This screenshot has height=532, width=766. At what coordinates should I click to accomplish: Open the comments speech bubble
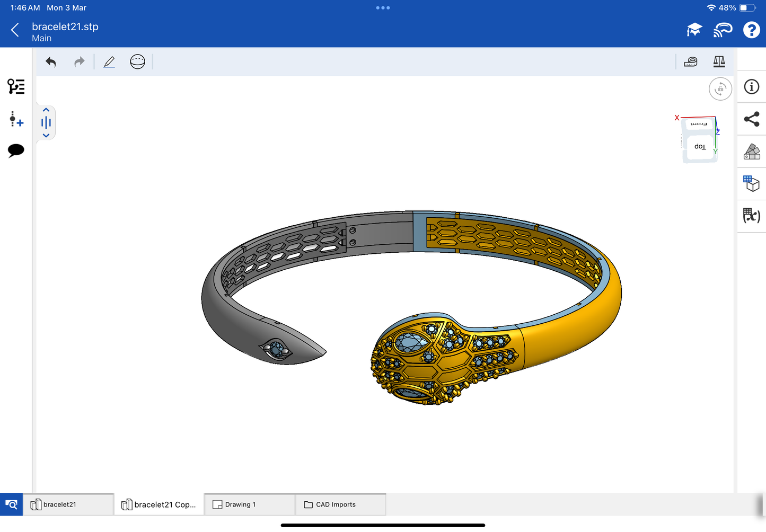[16, 150]
